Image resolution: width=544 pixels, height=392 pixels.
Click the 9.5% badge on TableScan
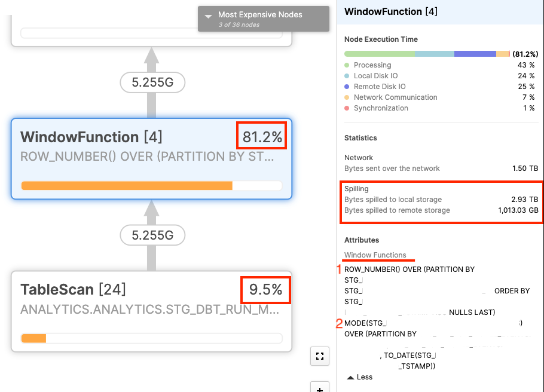(265, 290)
